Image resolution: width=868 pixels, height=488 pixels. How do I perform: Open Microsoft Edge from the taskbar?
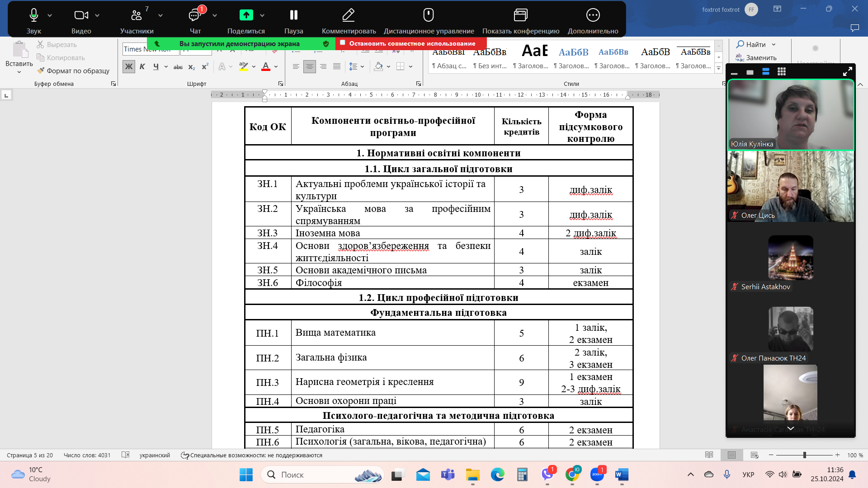[497, 474]
